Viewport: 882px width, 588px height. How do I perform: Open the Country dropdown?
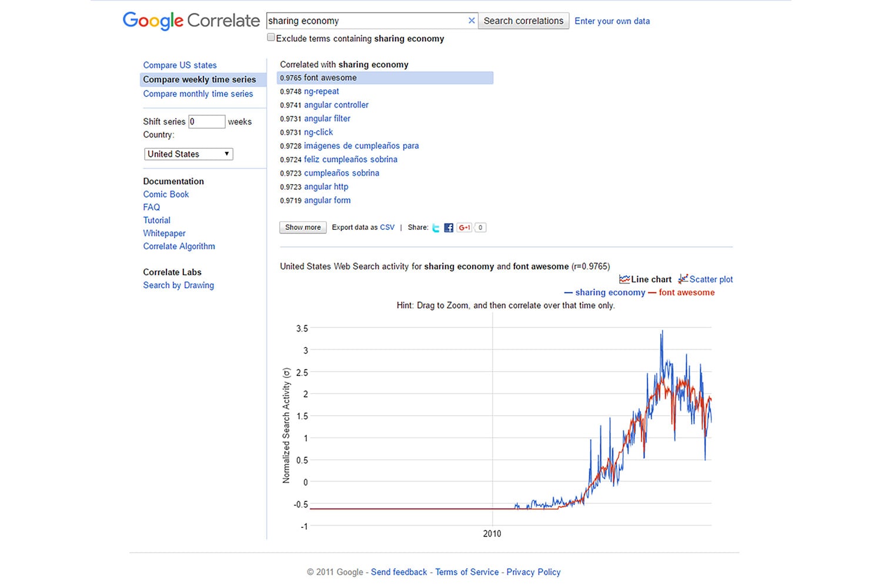coord(188,154)
